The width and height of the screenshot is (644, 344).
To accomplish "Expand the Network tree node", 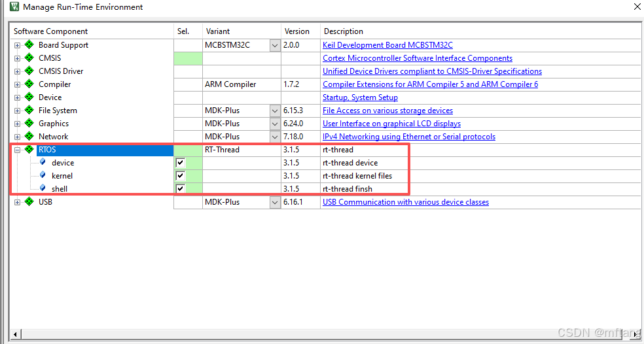I will (x=17, y=137).
